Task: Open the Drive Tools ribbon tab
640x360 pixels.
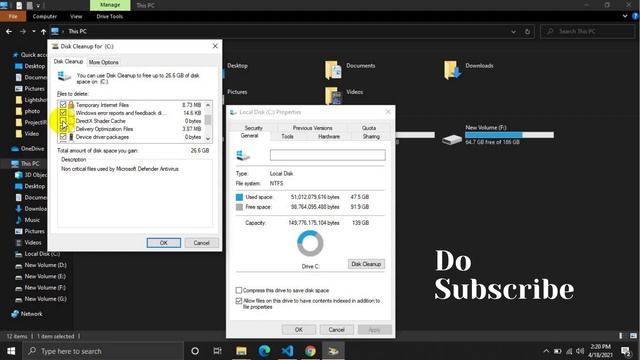Action: [109, 16]
